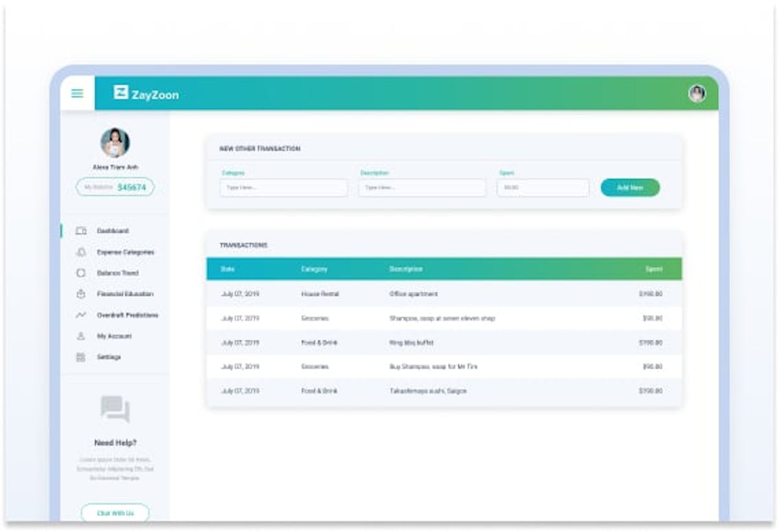
Task: Click the date in the Takashimaya sushi row
Action: pos(240,391)
